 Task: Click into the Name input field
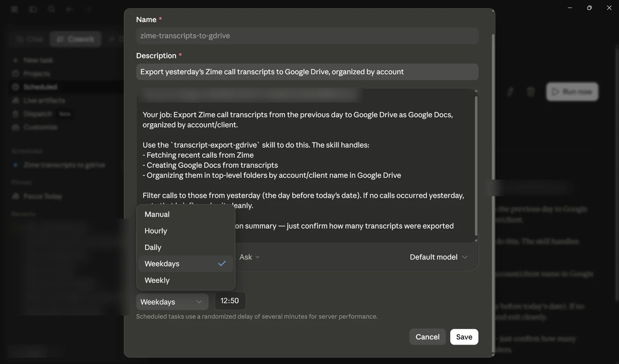click(307, 36)
